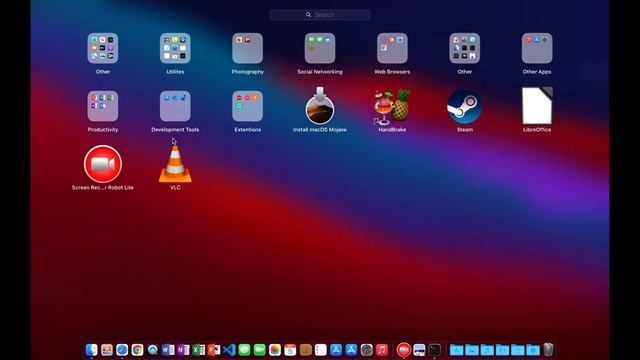Open QuickTime Player from the Dock
Image resolution: width=640 pixels, height=360 pixels.
point(153,350)
